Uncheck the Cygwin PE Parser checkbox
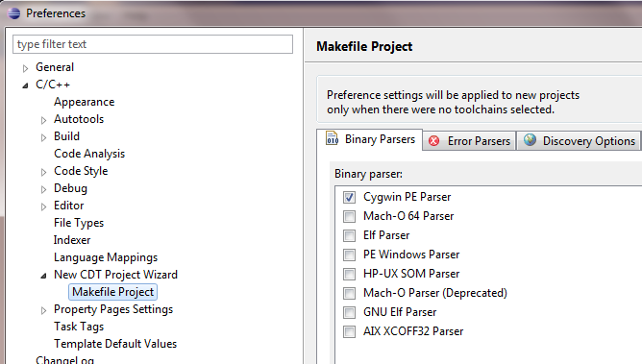Screen dimensions: 642x364 349,197
